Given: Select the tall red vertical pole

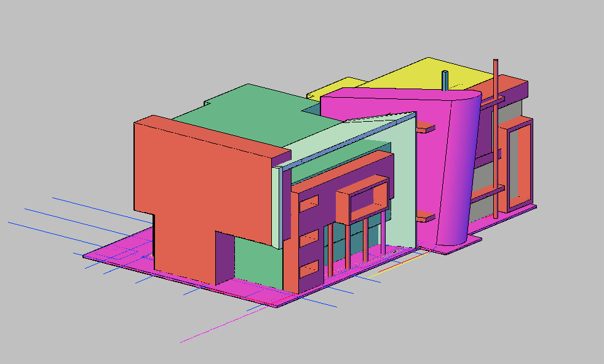Looking at the screenshot, I should (x=496, y=123).
